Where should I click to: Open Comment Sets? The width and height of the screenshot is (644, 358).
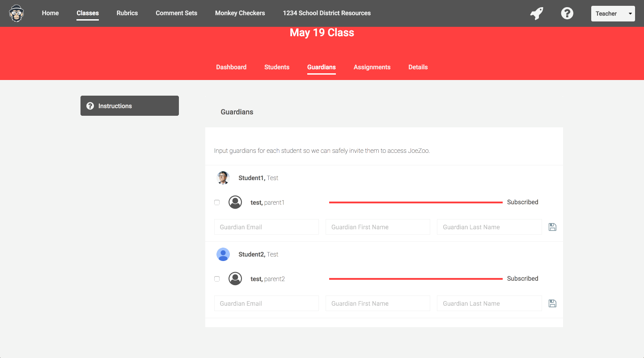[x=176, y=13]
